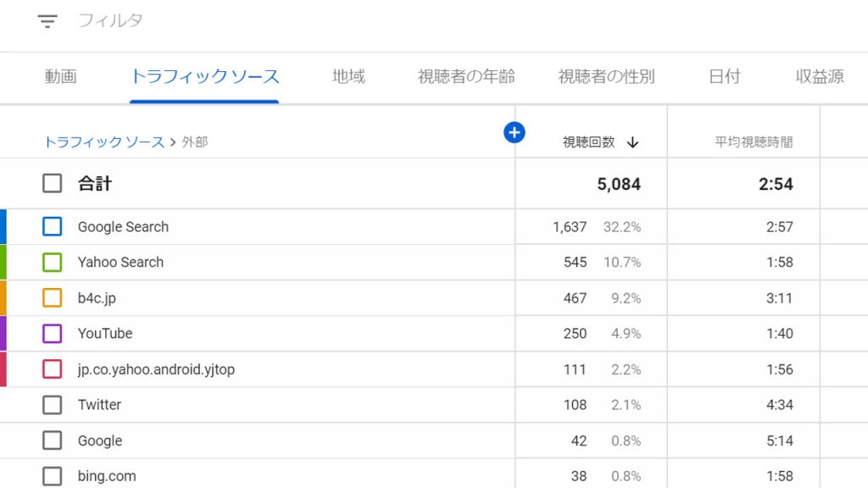Open the 地域 tab
The height and width of the screenshot is (488, 868).
pyautogui.click(x=348, y=76)
